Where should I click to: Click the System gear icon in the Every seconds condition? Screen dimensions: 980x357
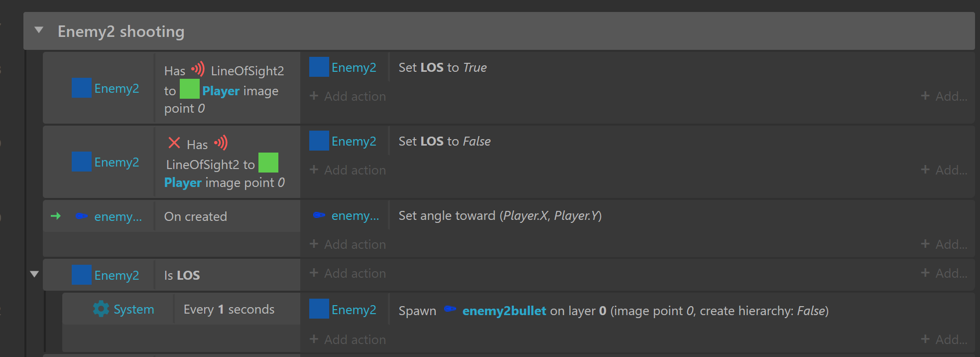(101, 309)
